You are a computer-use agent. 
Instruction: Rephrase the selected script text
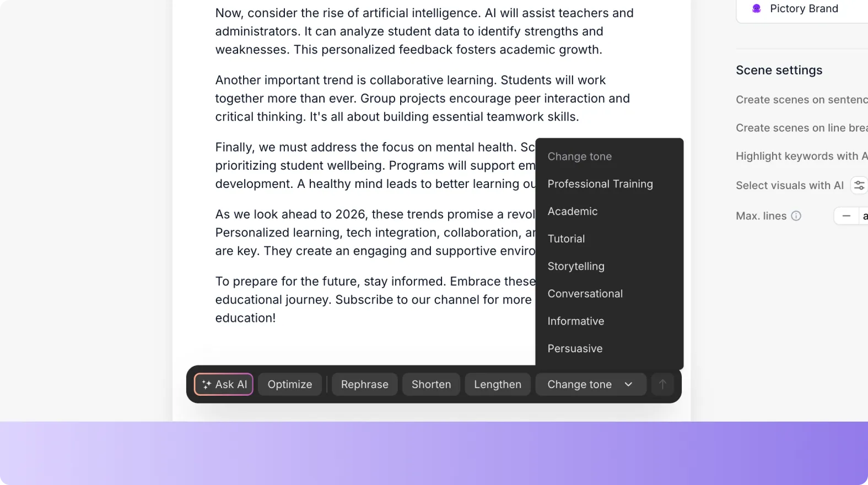[x=365, y=384]
